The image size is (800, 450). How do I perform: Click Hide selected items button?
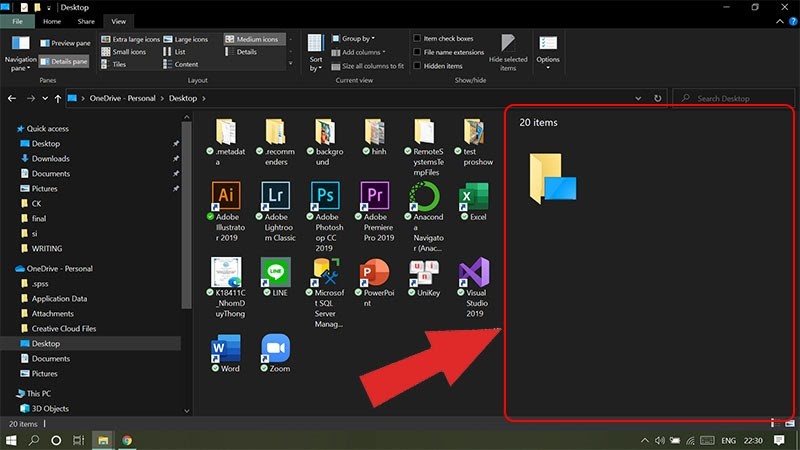pyautogui.click(x=508, y=54)
